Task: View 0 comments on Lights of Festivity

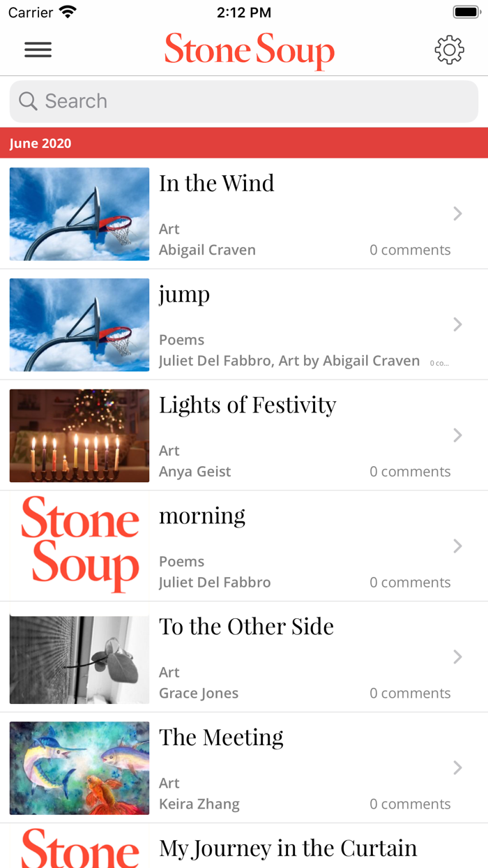Action: 410,471
